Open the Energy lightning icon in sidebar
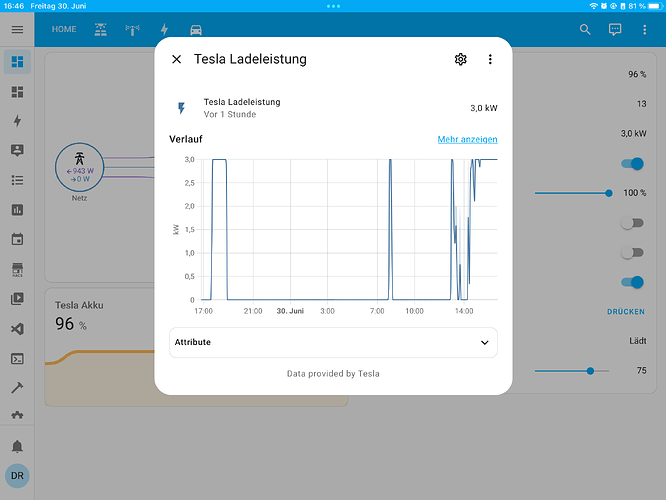 pos(17,121)
